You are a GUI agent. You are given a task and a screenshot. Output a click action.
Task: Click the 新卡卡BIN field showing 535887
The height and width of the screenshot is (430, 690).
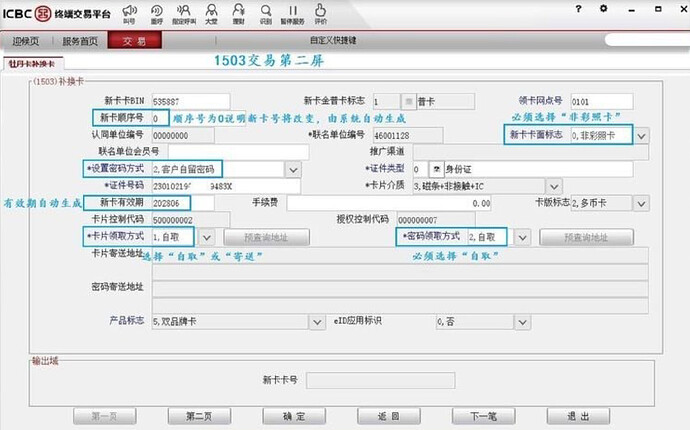click(x=191, y=102)
